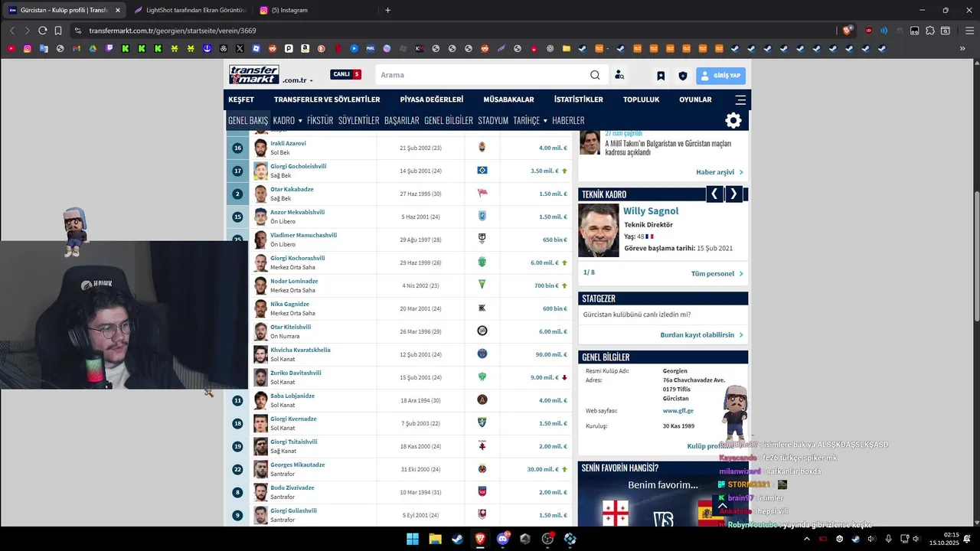Viewport: 980px width, 551px height.
Task: Switch to the STADYUM tab
Action: 493,120
